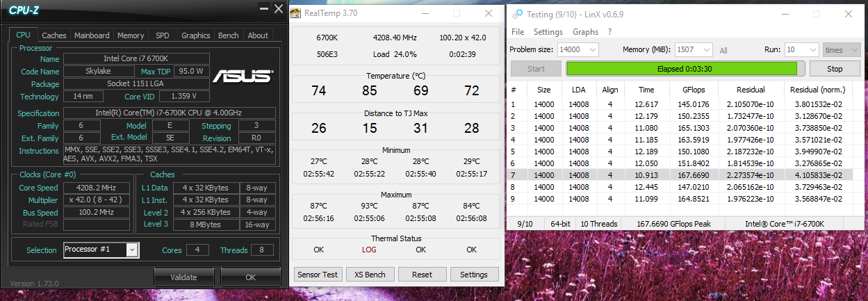Click the 93°C maximum temperature
This screenshot has width=868, height=301.
point(370,206)
